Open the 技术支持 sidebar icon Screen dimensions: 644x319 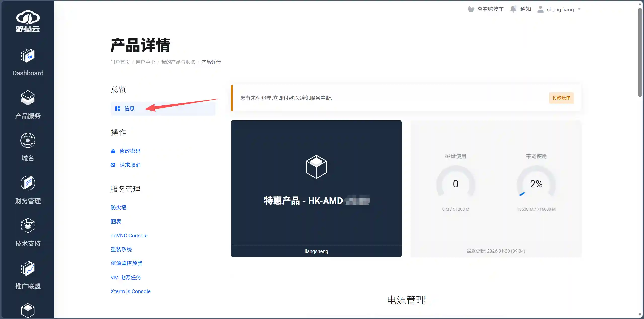[x=28, y=225]
